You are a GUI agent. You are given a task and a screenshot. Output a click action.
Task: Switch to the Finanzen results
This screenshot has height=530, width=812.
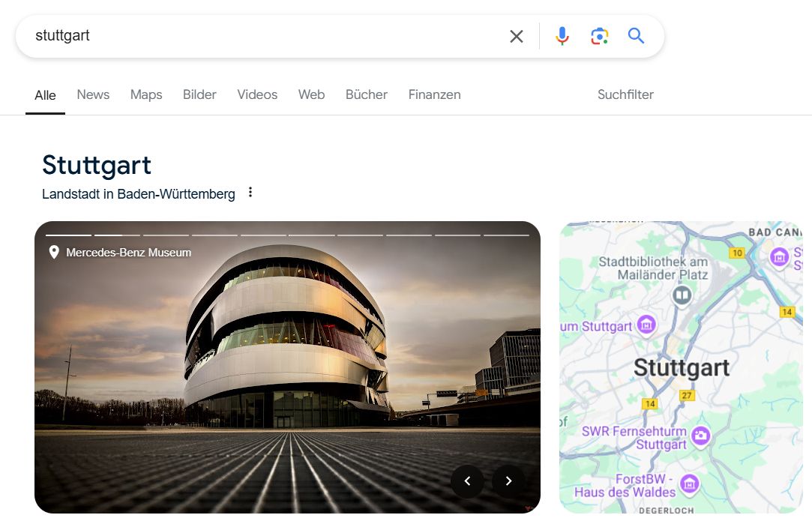click(x=434, y=94)
